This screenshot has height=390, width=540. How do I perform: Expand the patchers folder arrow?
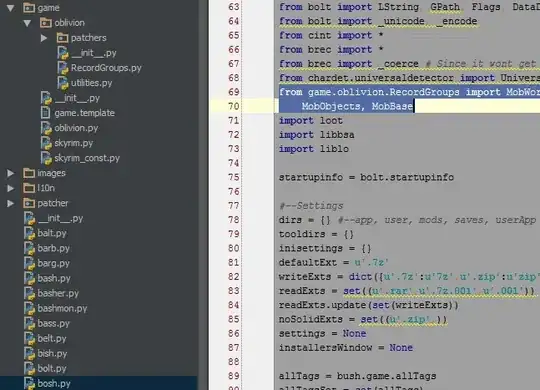[x=44, y=38]
